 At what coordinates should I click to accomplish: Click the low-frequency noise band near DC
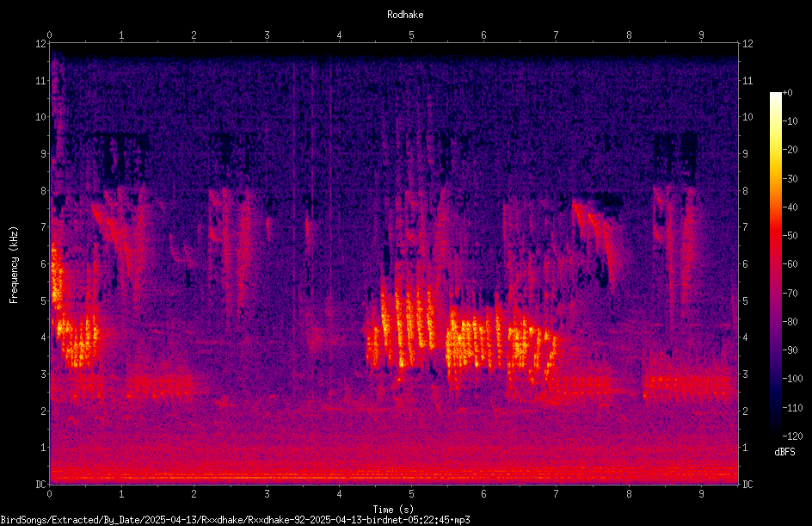[394, 473]
